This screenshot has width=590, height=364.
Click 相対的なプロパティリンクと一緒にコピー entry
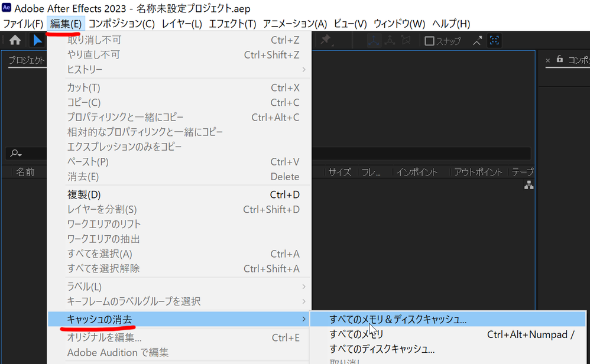[180, 132]
